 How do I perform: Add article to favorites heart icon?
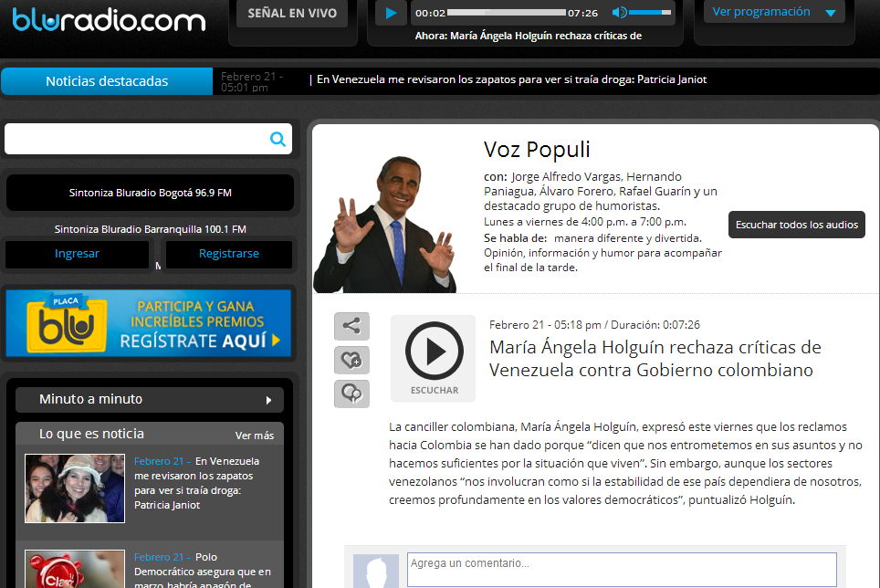coord(351,360)
